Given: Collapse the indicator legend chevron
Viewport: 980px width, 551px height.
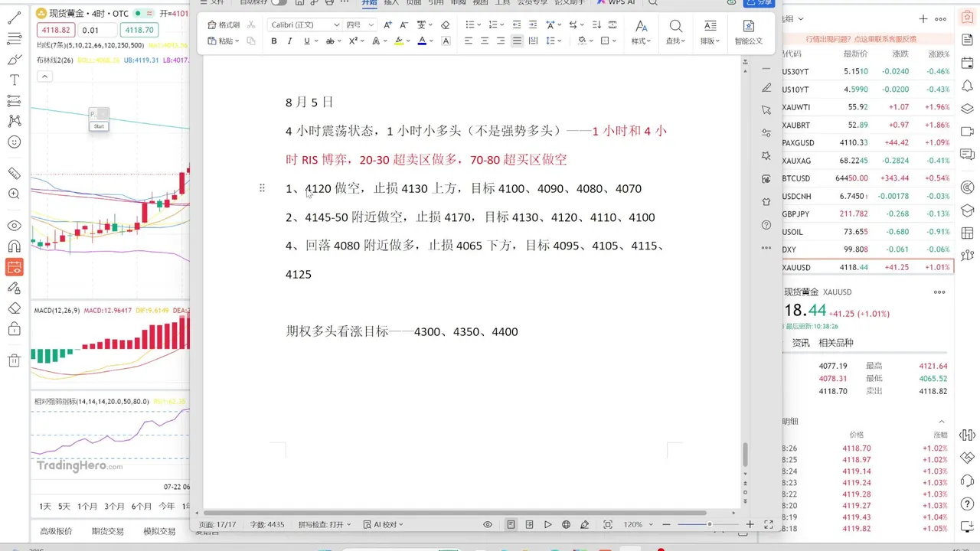Looking at the screenshot, I should pyautogui.click(x=44, y=76).
